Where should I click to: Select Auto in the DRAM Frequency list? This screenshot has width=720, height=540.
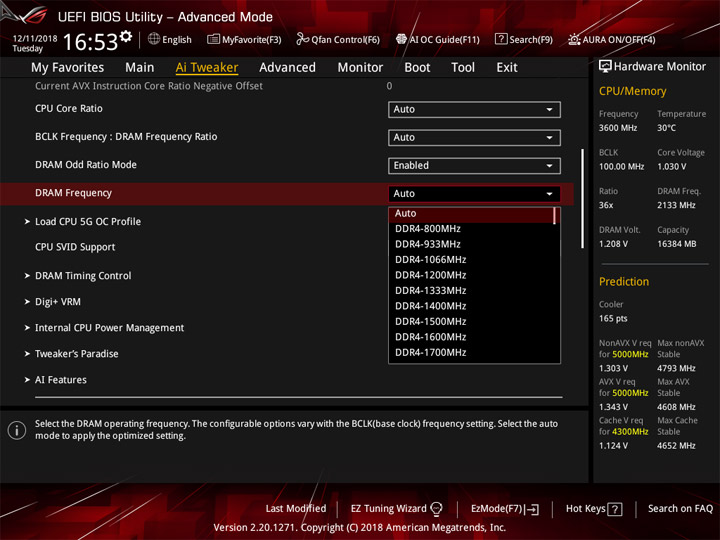[472, 214]
